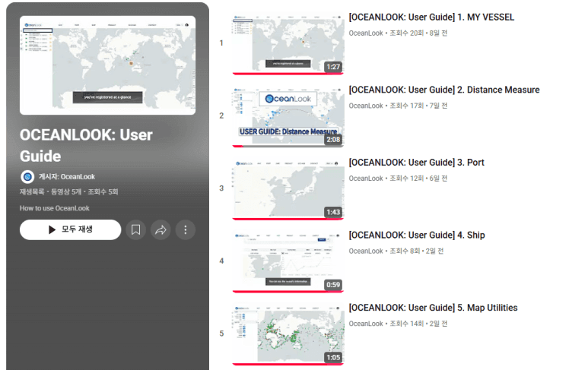The width and height of the screenshot is (588, 370).
Task: Open the three-dot more options menu
Action: point(186,229)
